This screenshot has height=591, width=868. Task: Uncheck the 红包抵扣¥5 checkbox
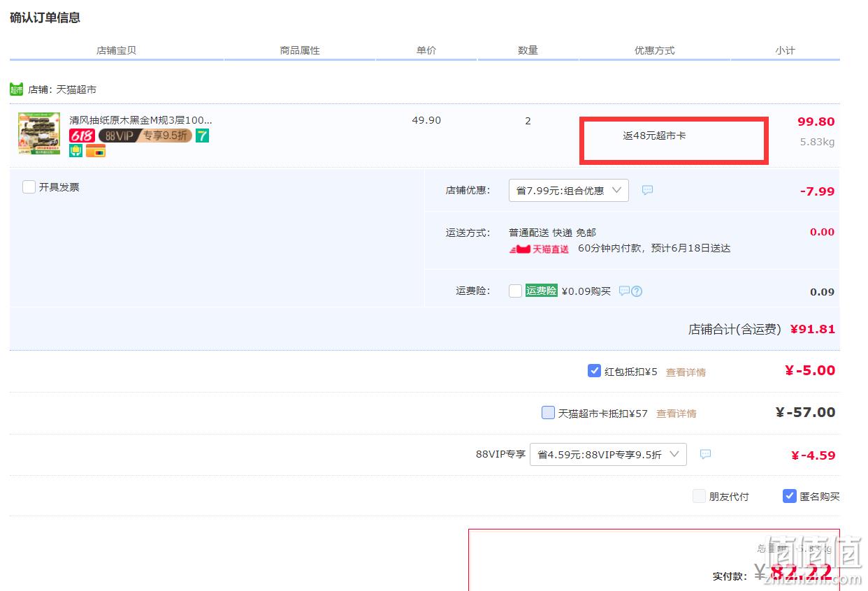[x=594, y=371]
